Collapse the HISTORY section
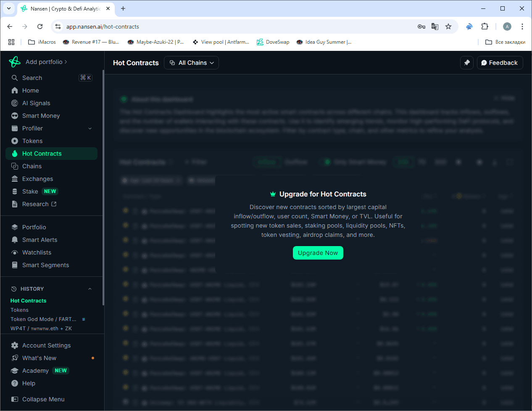This screenshot has width=532, height=411. (x=90, y=289)
